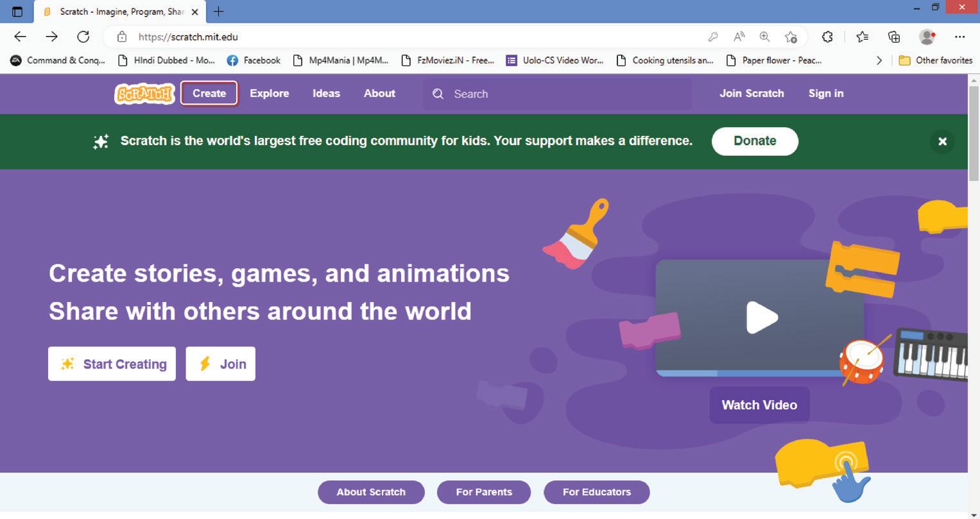Open the browser profile avatar
The height and width of the screenshot is (519, 980).
(927, 37)
